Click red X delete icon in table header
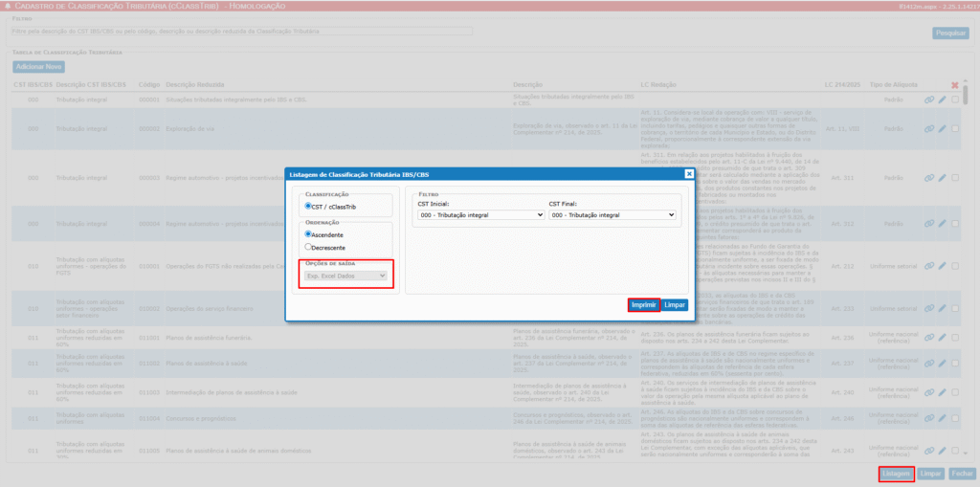 [x=953, y=85]
